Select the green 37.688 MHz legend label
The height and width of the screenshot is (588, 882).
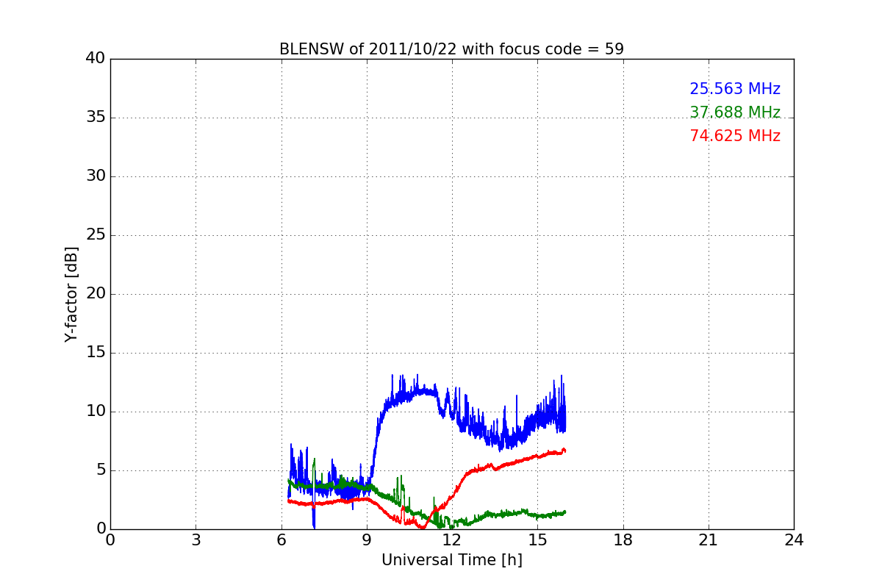[735, 112]
